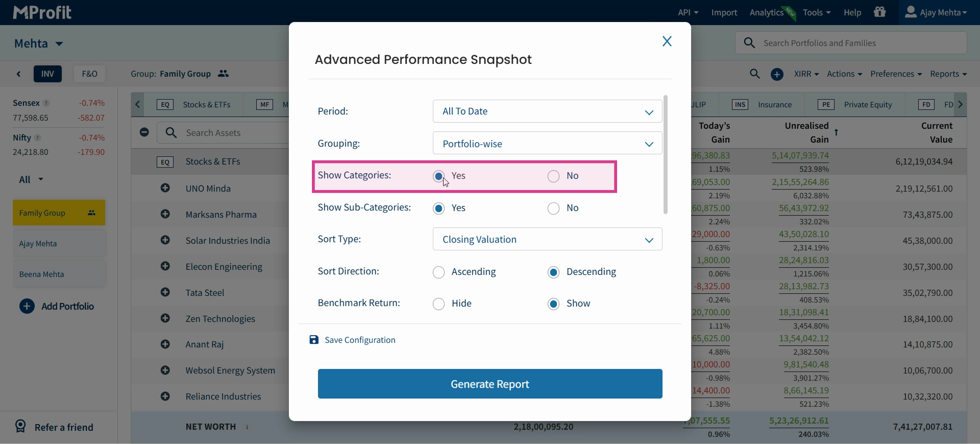Click the family group people icon
980x444 pixels.
click(223, 74)
